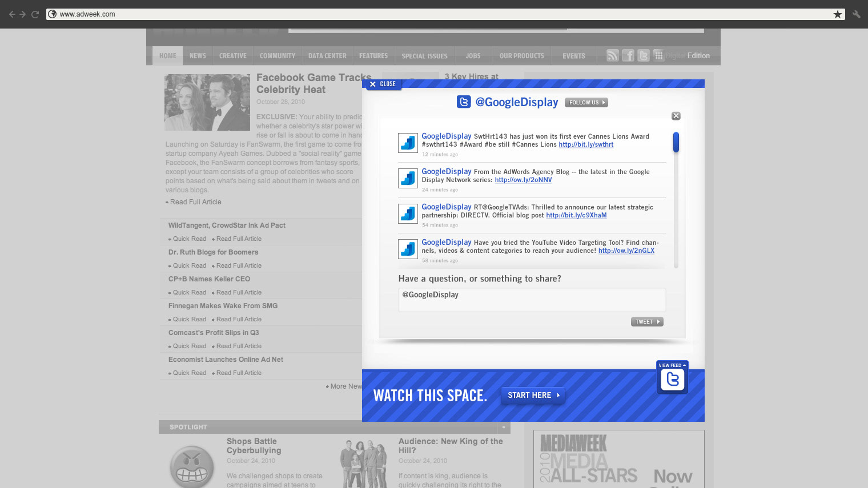This screenshot has height=488, width=868.
Task: Open Comcast's Profit Slips in Q3 headline
Action: pyautogui.click(x=214, y=333)
